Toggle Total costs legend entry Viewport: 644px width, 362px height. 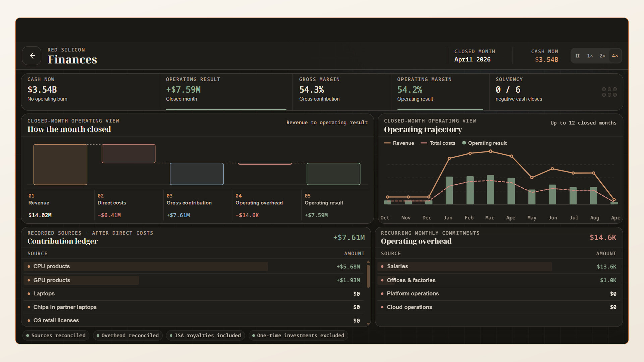click(438, 143)
